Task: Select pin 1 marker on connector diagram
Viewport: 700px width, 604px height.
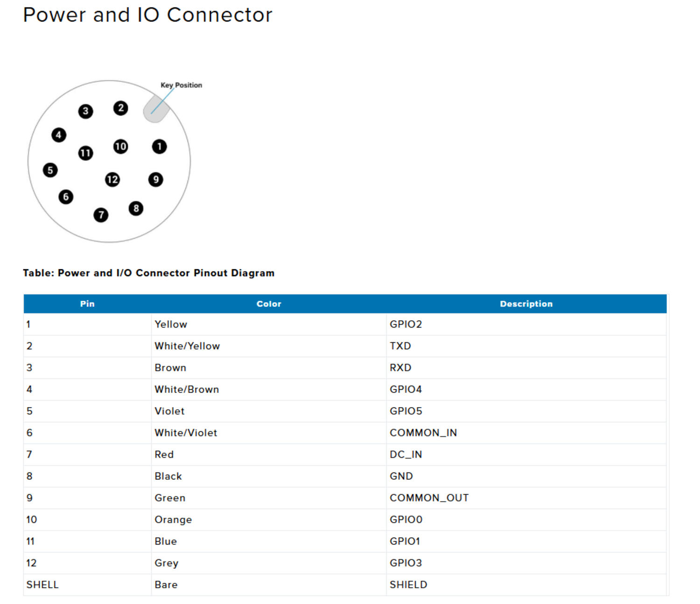Action: 159,147
